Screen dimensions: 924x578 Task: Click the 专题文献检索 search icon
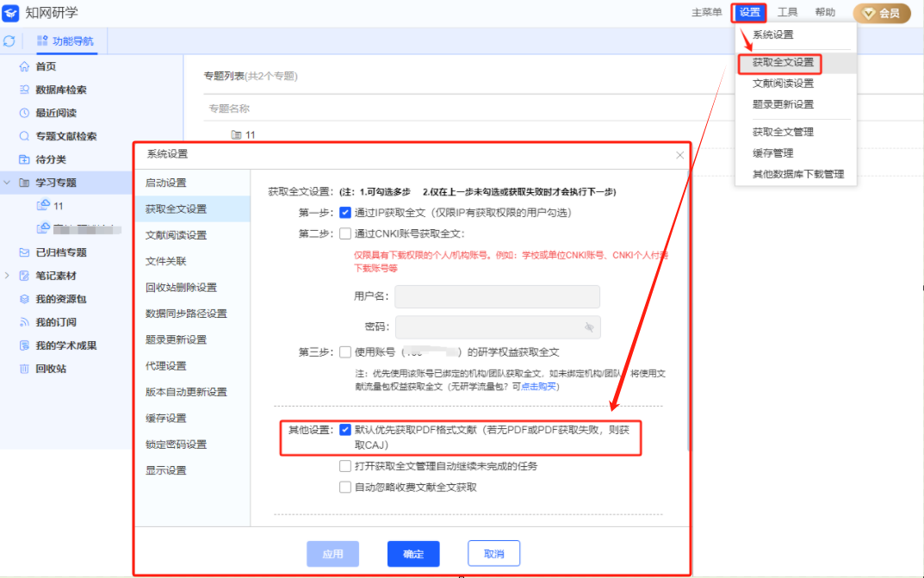click(24, 136)
